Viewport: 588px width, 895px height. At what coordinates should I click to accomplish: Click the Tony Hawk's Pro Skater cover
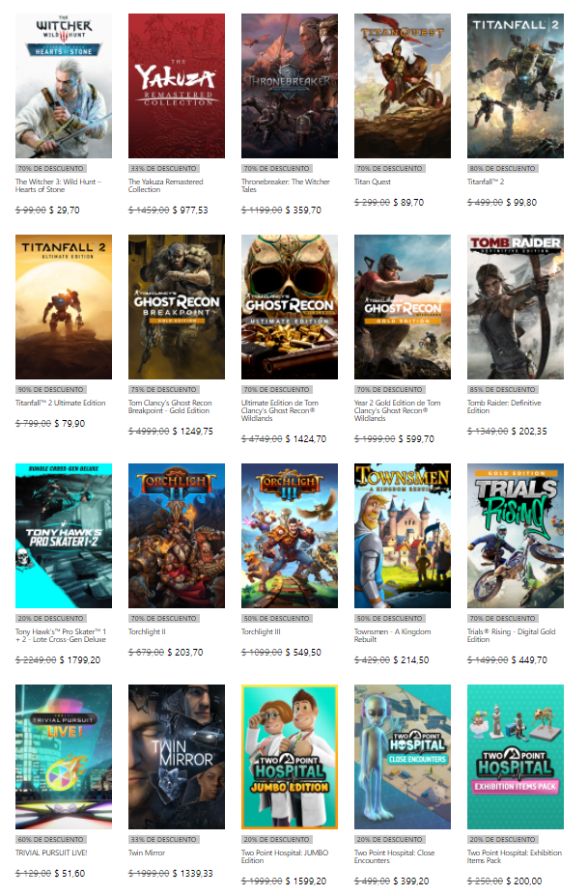point(64,536)
